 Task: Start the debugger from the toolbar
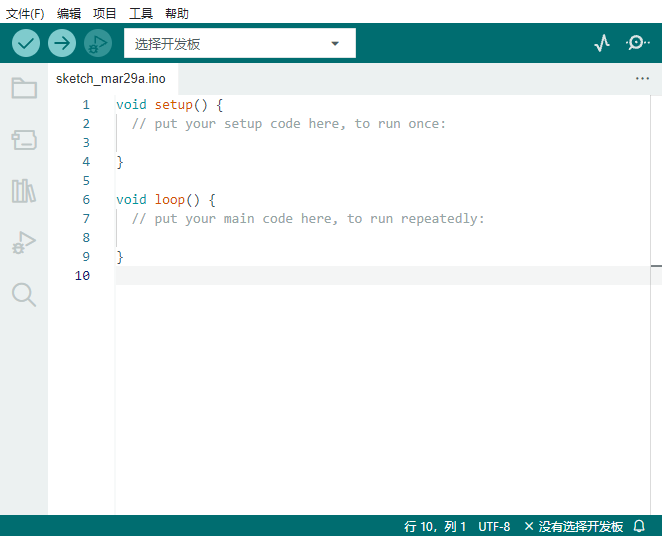pyautogui.click(x=98, y=43)
